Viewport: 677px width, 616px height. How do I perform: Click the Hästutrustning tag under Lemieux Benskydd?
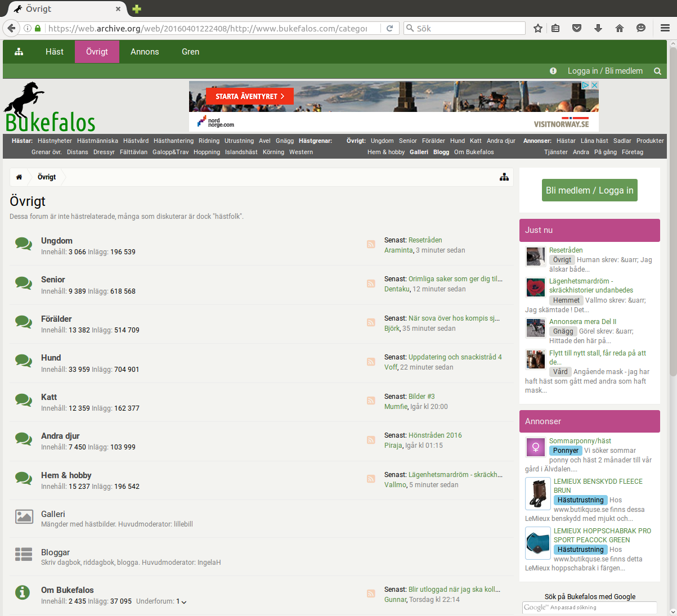tap(580, 500)
